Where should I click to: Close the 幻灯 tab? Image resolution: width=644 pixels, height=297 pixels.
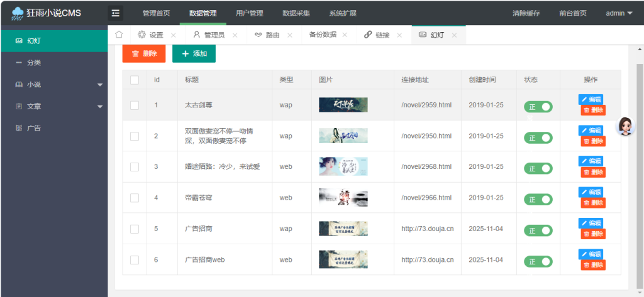click(454, 35)
